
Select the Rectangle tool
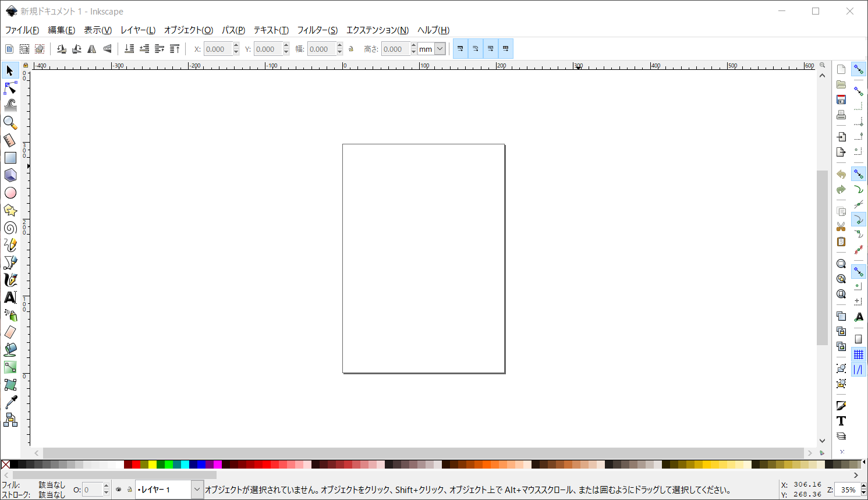[10, 158]
